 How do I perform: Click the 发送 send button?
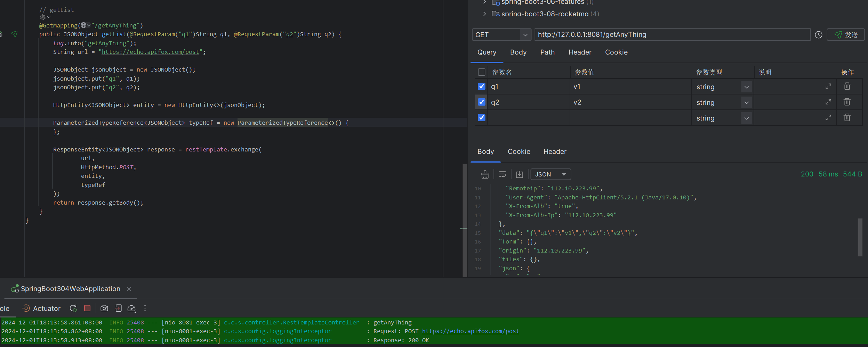[x=845, y=35]
